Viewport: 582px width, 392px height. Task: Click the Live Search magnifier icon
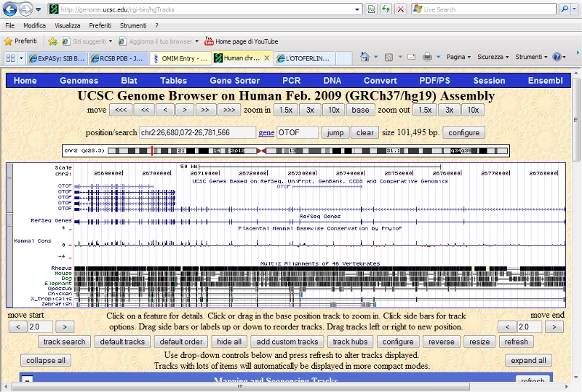tap(565, 9)
